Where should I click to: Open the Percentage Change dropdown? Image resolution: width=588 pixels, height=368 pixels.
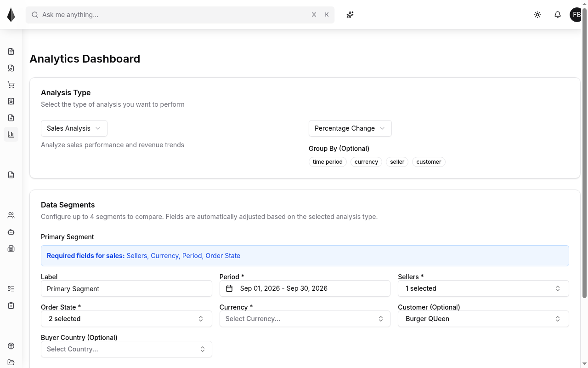click(x=350, y=128)
